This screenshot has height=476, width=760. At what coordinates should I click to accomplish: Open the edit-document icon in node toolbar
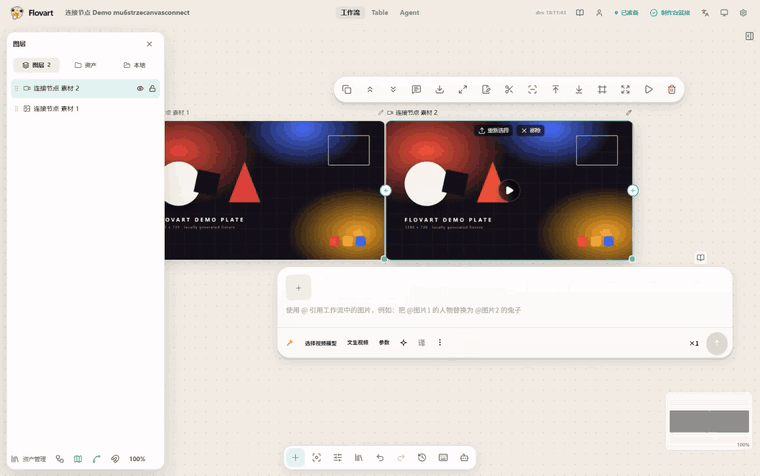point(486,89)
